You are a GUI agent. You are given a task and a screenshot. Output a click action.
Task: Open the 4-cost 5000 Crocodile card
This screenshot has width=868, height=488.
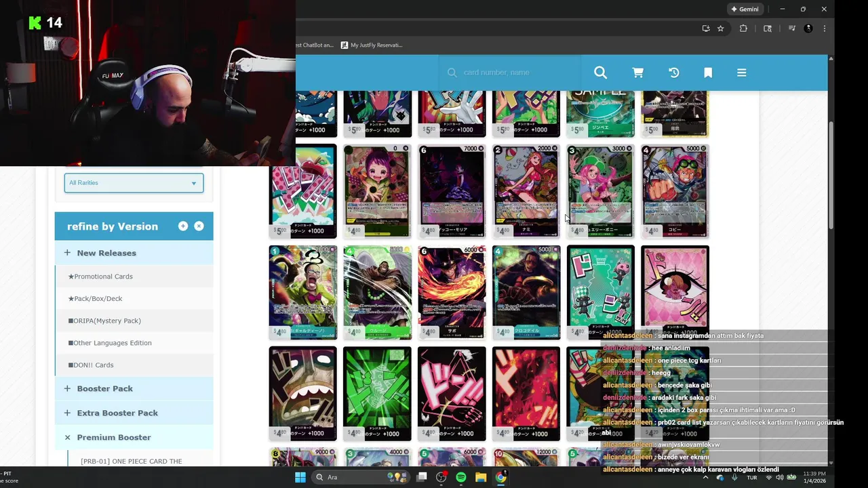[x=526, y=292]
